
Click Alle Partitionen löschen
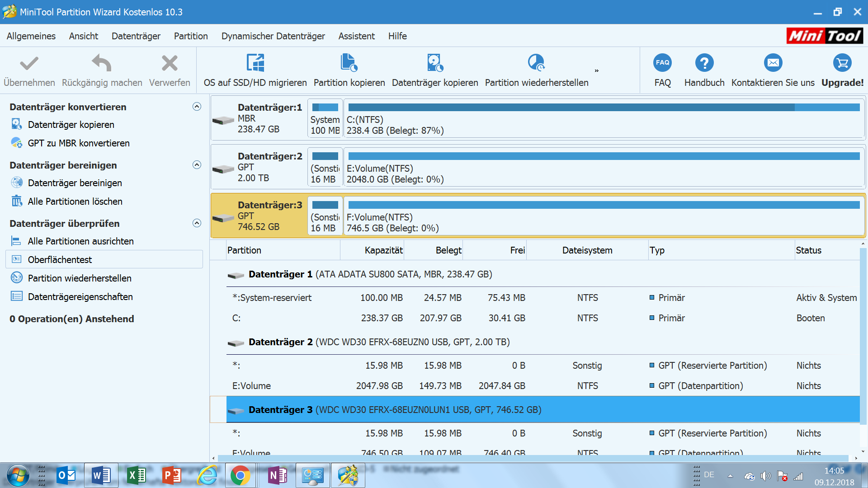point(75,202)
